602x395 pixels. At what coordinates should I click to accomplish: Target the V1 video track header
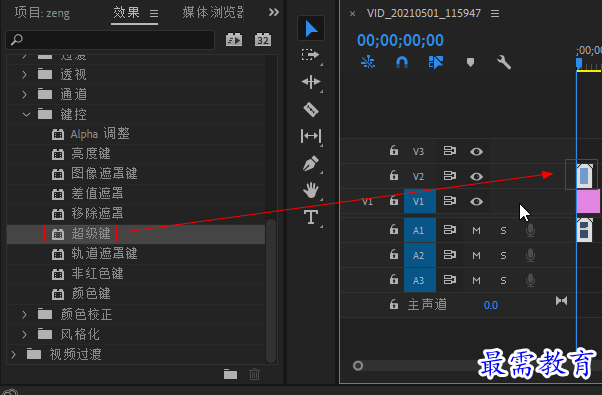(x=420, y=201)
